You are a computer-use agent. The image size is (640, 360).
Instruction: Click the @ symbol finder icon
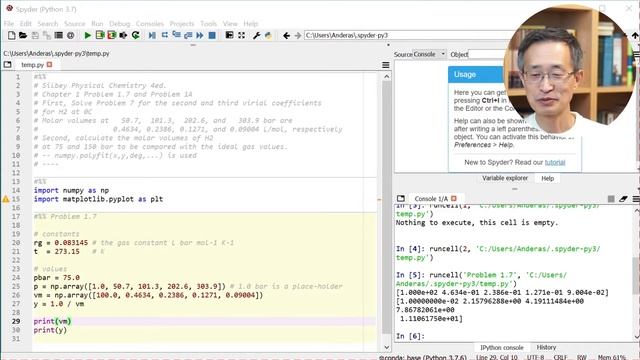tap(71, 36)
